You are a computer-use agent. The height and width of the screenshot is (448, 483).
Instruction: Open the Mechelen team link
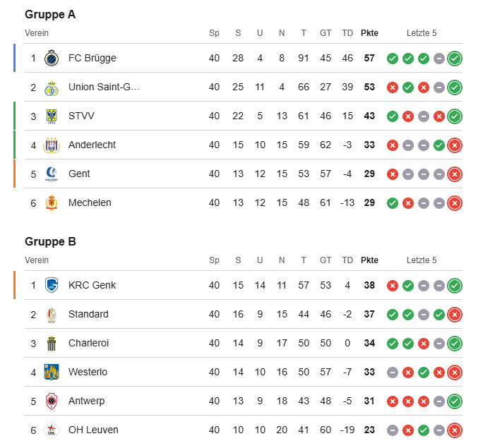tap(90, 202)
